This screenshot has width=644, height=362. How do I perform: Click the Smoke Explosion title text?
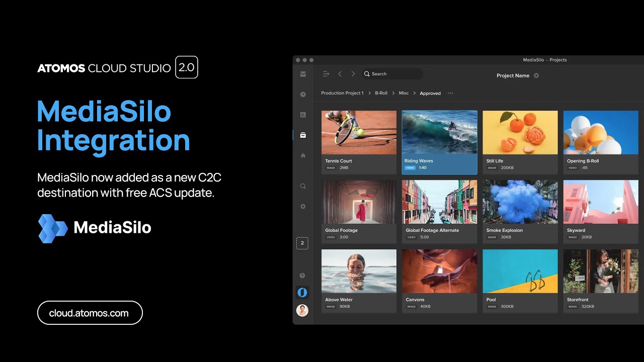505,230
